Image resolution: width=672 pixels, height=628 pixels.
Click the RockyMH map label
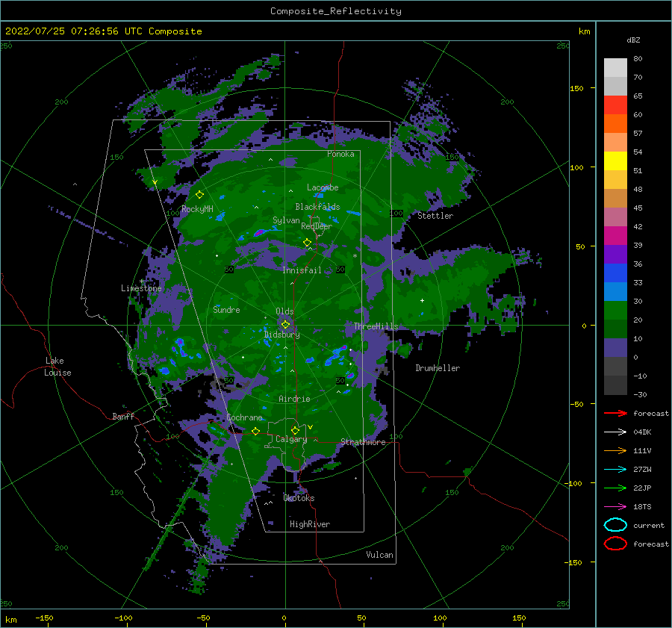[x=197, y=209]
